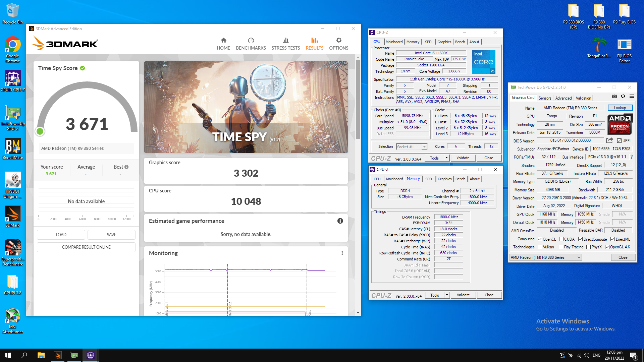Open TongaBiosReader desktop icon
This screenshot has width=644, height=362.
click(x=599, y=47)
